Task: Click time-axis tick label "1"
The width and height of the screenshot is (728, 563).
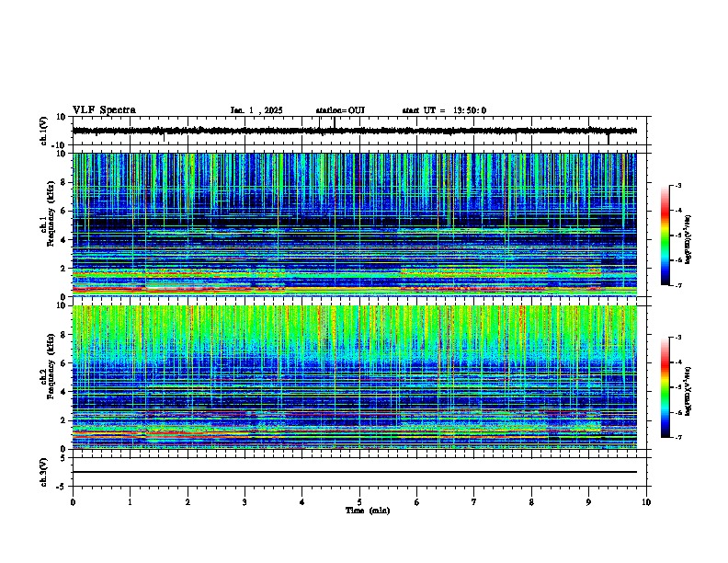Action: tap(130, 502)
